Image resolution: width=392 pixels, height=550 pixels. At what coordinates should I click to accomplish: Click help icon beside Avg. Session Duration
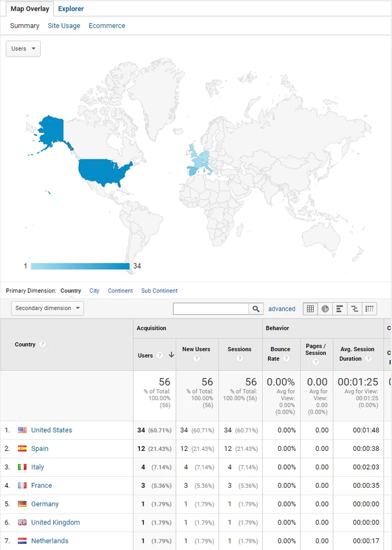tap(368, 358)
